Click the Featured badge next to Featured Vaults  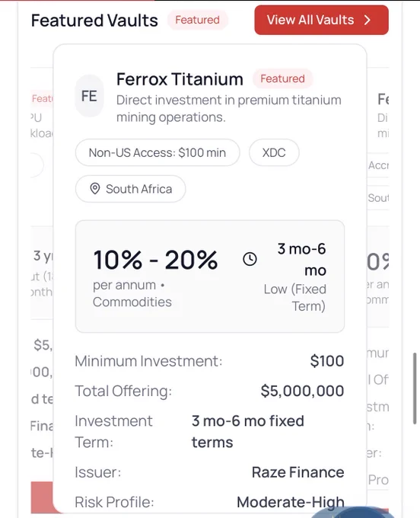click(197, 20)
